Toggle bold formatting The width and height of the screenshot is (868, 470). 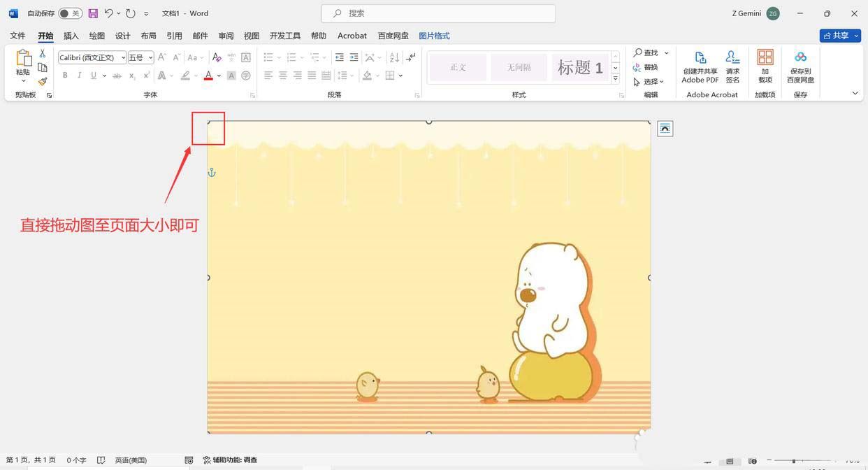(x=65, y=76)
